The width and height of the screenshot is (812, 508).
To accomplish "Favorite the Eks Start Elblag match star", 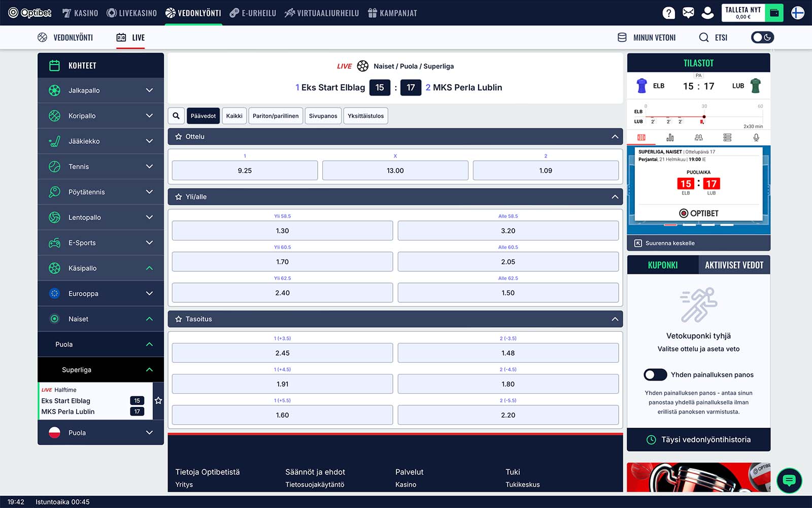I will (158, 401).
